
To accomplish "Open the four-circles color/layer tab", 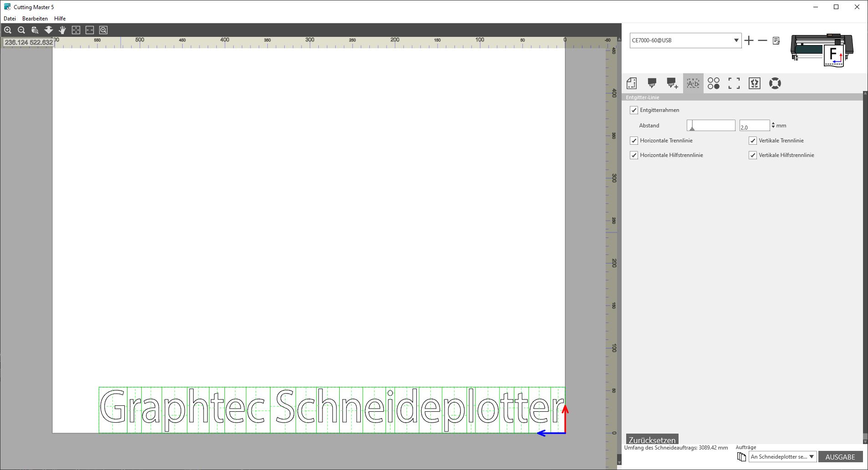I will pyautogui.click(x=714, y=83).
